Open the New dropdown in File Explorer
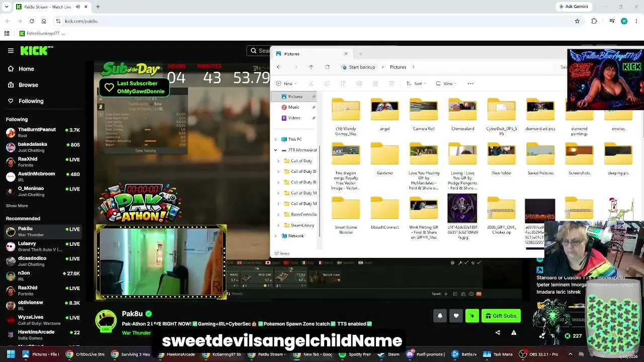Screen dimensions: 644x362 point(287,83)
